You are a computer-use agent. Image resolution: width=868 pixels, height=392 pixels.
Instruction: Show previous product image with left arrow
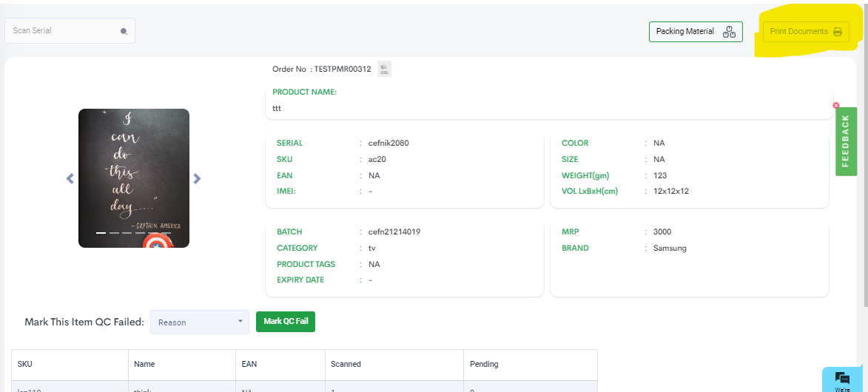pos(70,178)
